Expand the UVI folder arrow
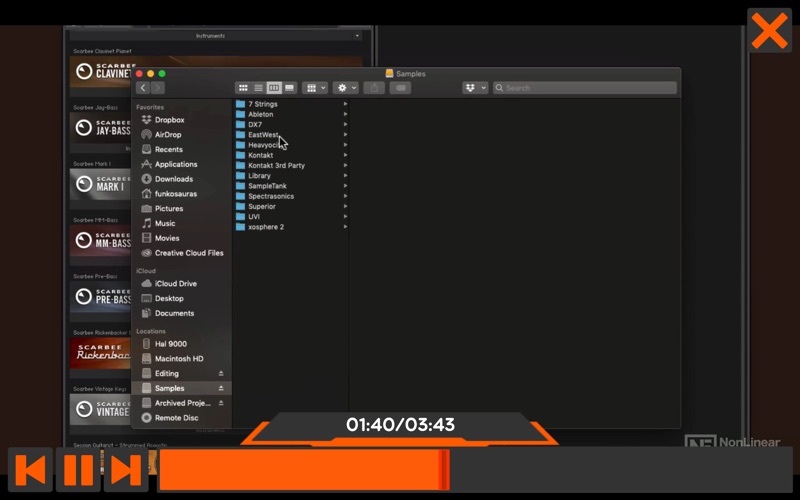Viewport: 800px width, 500px height. [x=345, y=216]
